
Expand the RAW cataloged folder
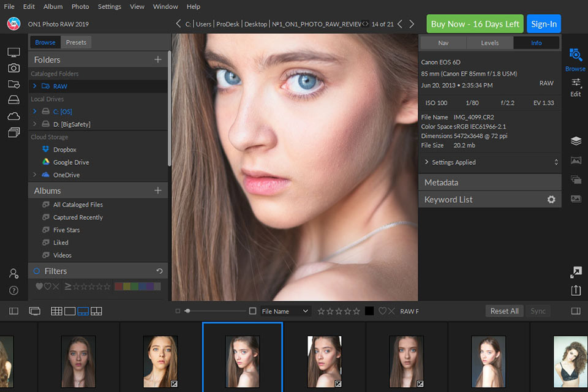point(35,86)
